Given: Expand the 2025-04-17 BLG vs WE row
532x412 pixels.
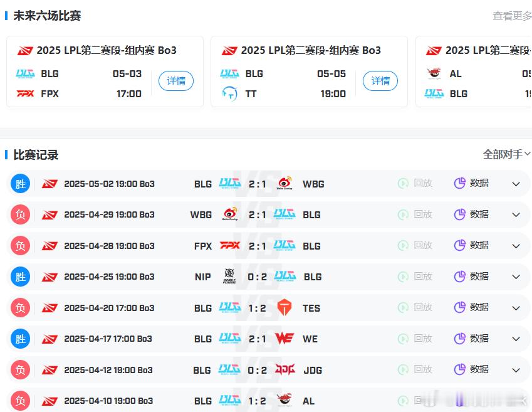Looking at the screenshot, I should [x=516, y=339].
